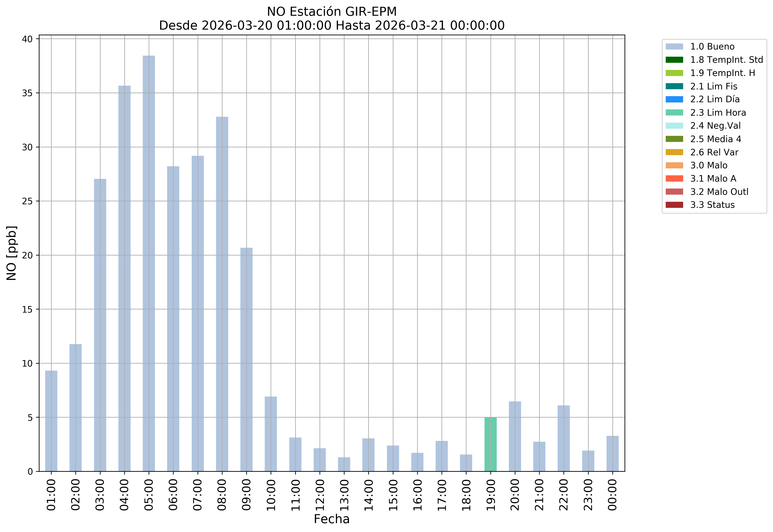Click the 2.3 Lim Hora legend swatch
The height and width of the screenshot is (532, 773).
point(674,113)
